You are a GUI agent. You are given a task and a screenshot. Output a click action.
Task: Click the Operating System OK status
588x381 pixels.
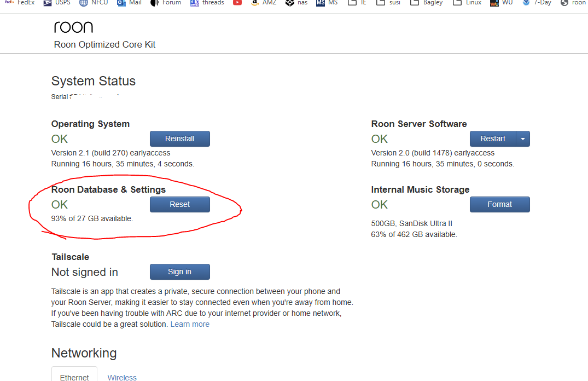coord(59,139)
